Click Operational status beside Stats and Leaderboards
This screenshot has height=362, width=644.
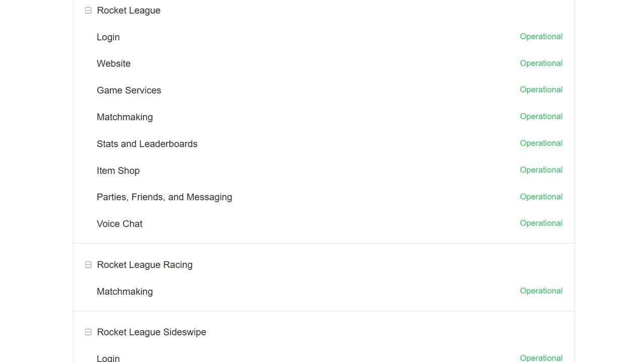click(x=541, y=143)
